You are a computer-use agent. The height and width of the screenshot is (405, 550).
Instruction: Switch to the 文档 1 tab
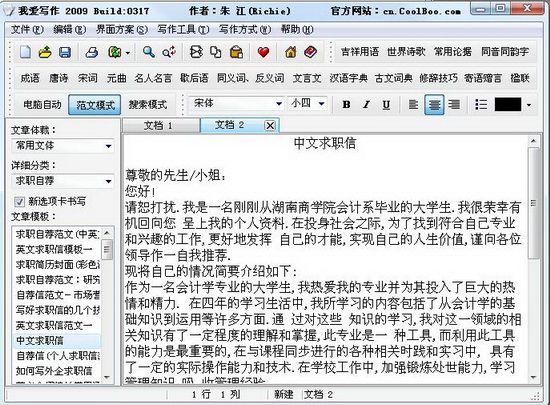click(x=159, y=126)
